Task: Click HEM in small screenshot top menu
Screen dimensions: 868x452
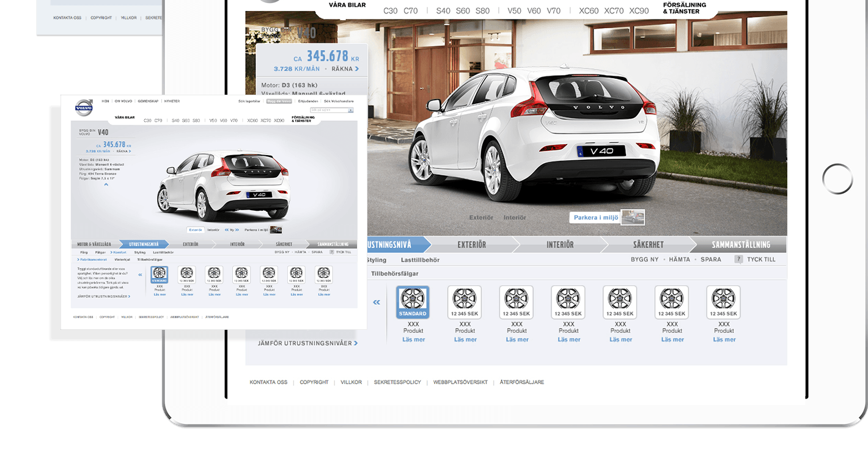Action: coord(105,101)
